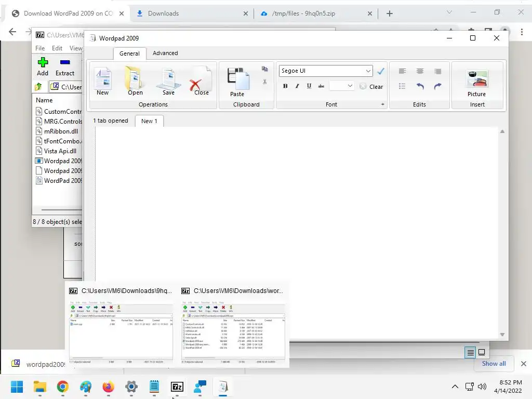The width and height of the screenshot is (532, 399).
Task: Switch to list view icon at bottom right
Action: pyautogui.click(x=470, y=353)
